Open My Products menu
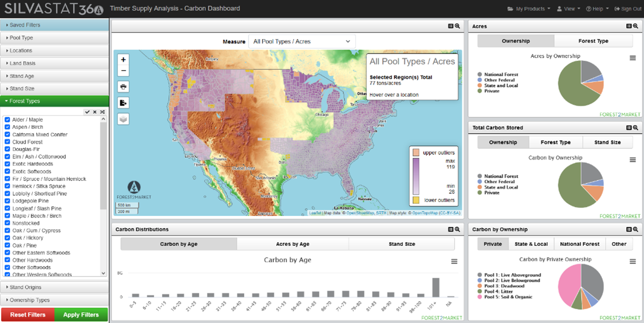 pyautogui.click(x=529, y=9)
